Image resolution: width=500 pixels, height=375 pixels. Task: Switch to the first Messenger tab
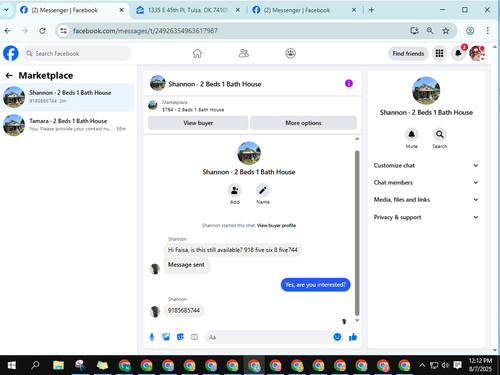click(x=68, y=10)
